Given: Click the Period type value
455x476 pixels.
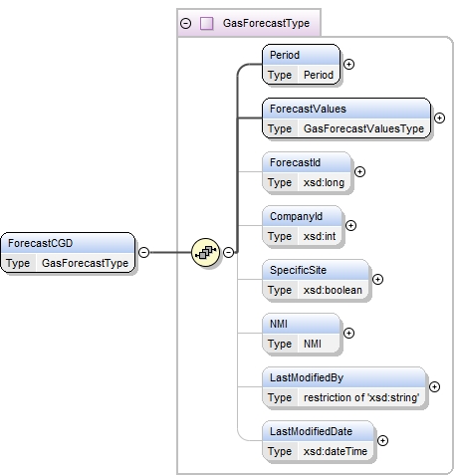Looking at the screenshot, I should coord(319,75).
